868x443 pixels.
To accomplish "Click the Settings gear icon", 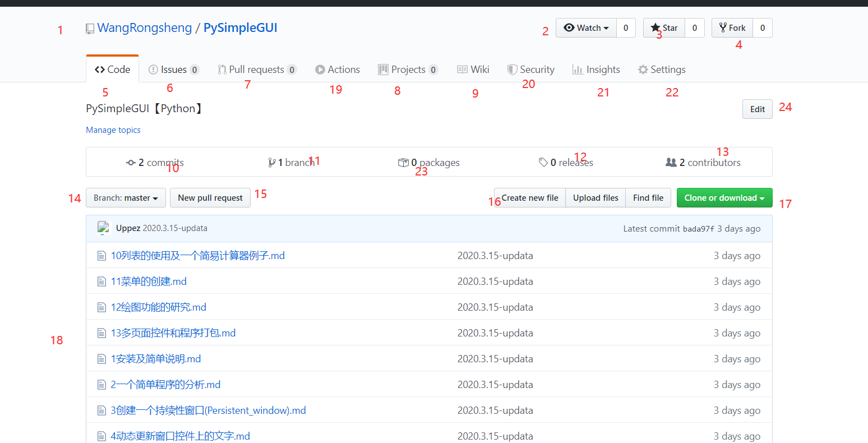I will click(x=643, y=70).
